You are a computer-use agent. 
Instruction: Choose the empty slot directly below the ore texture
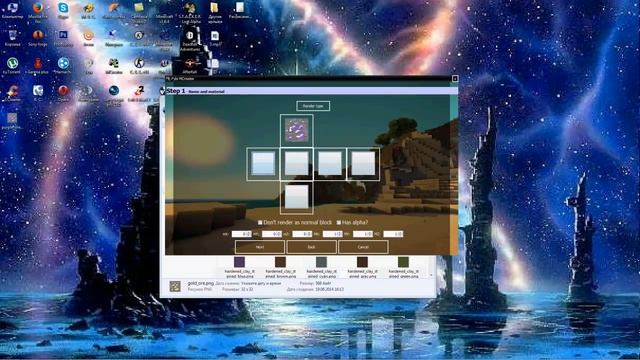click(x=297, y=164)
